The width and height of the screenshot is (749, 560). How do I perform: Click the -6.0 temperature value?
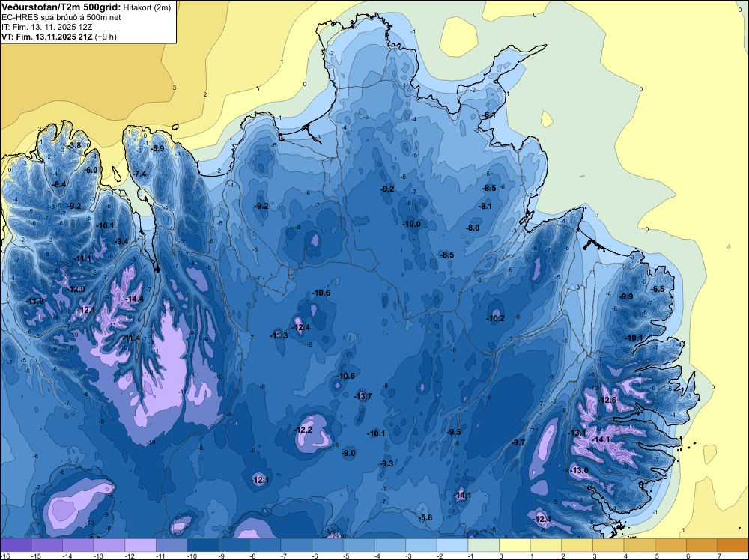pyautogui.click(x=91, y=170)
